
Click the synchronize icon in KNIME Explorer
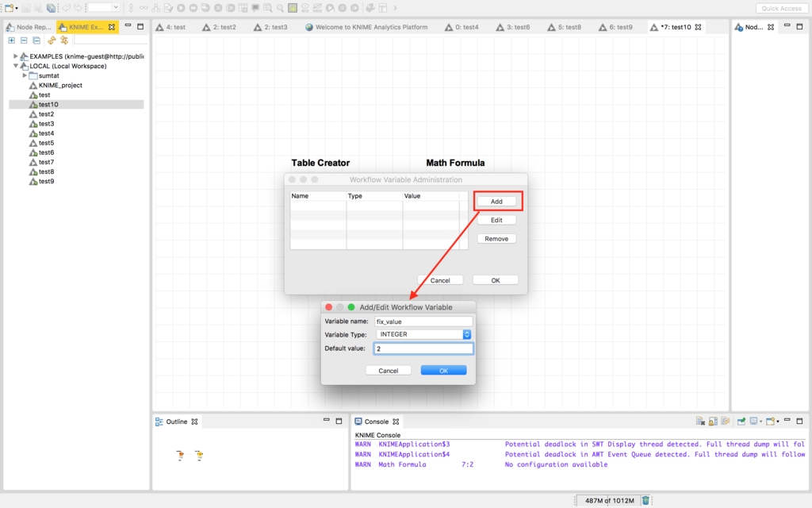pos(64,40)
